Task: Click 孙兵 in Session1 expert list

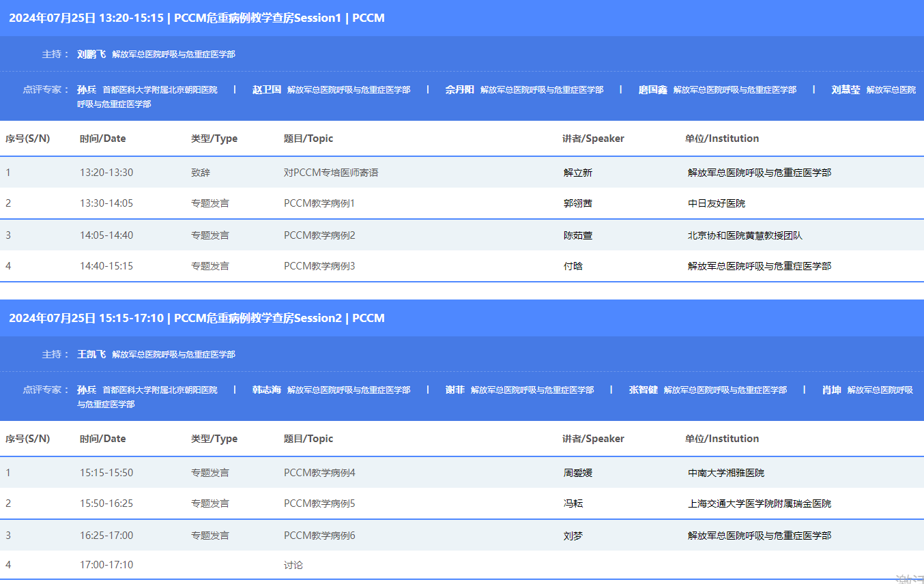Action: coord(87,89)
